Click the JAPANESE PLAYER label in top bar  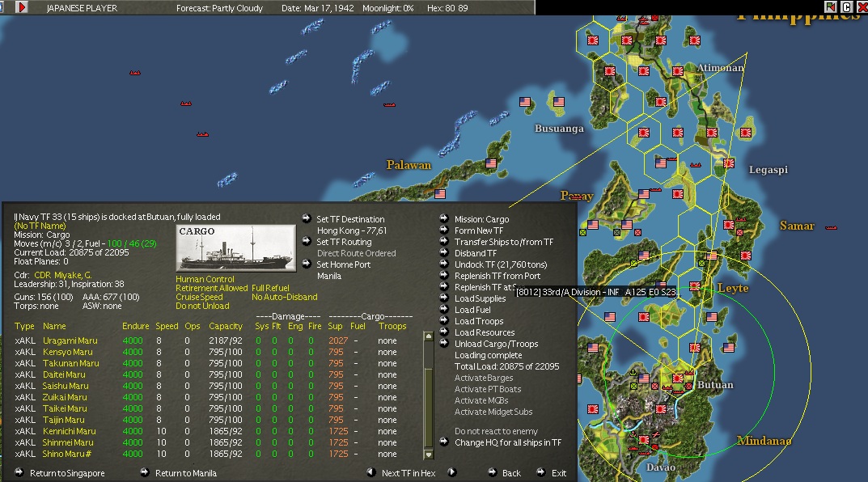[82, 8]
